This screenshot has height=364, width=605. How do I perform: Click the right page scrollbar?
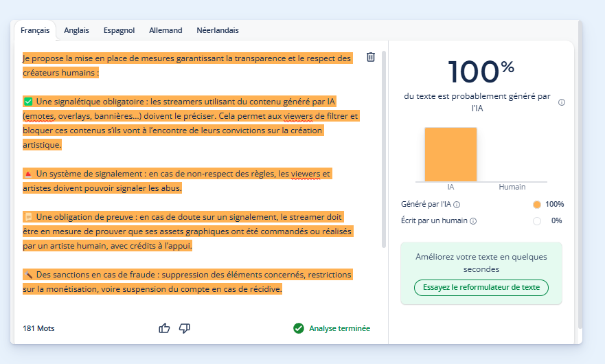coord(580,174)
